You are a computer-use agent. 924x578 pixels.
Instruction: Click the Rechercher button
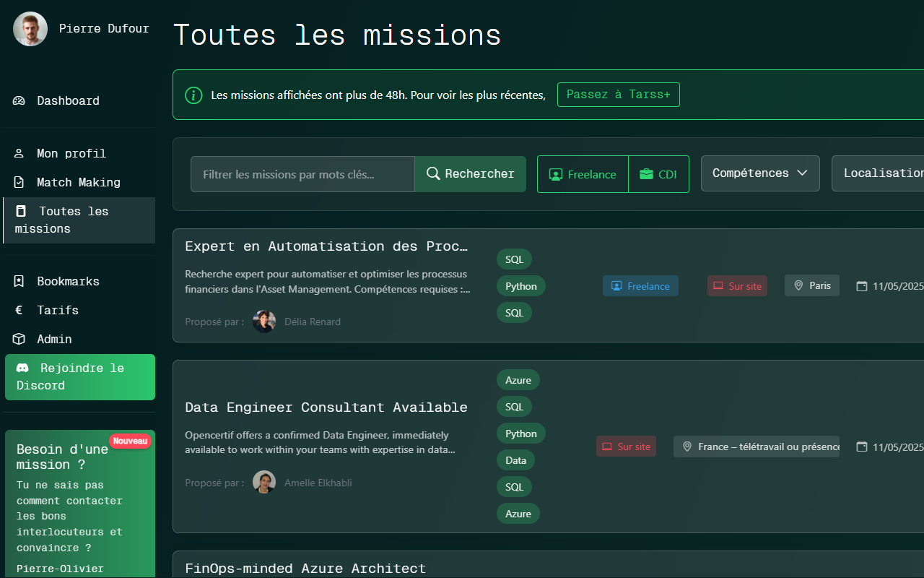[x=471, y=174]
